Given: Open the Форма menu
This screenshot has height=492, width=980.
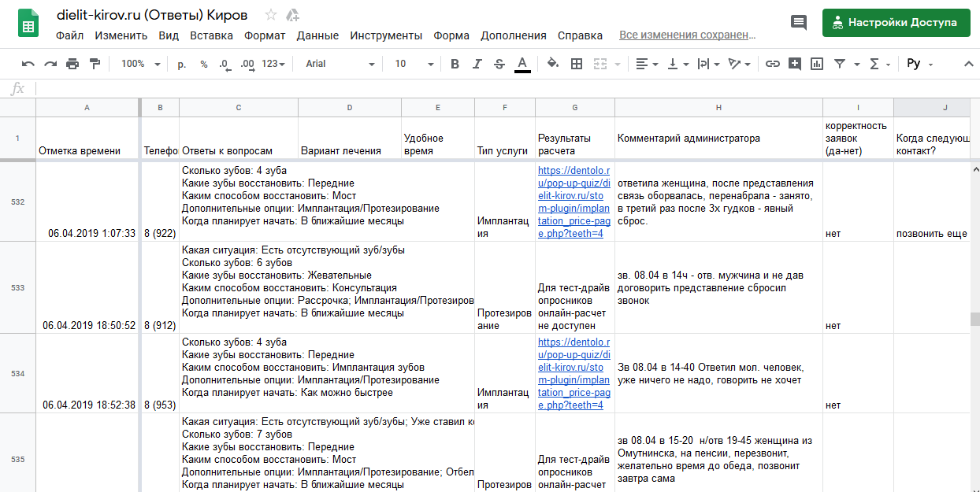Looking at the screenshot, I should pyautogui.click(x=451, y=35).
